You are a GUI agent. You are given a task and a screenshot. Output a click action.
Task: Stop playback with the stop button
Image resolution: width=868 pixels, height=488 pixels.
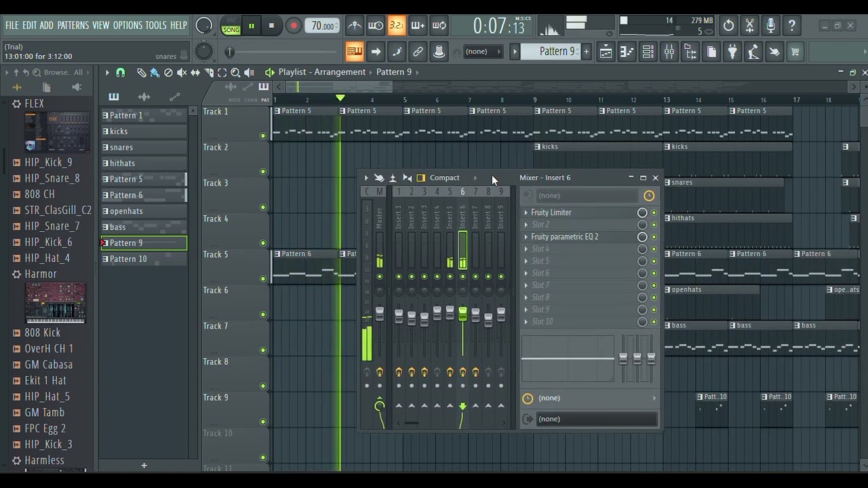tap(271, 26)
